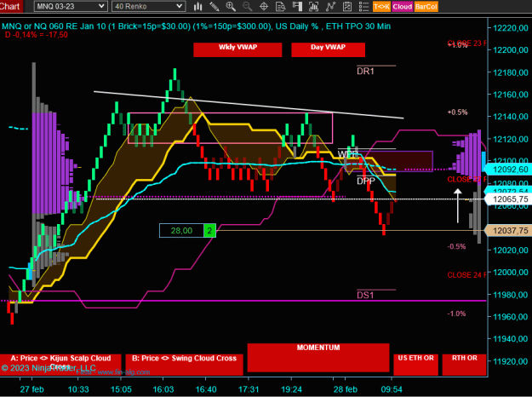Click the MOMENTUM button

(x=318, y=358)
